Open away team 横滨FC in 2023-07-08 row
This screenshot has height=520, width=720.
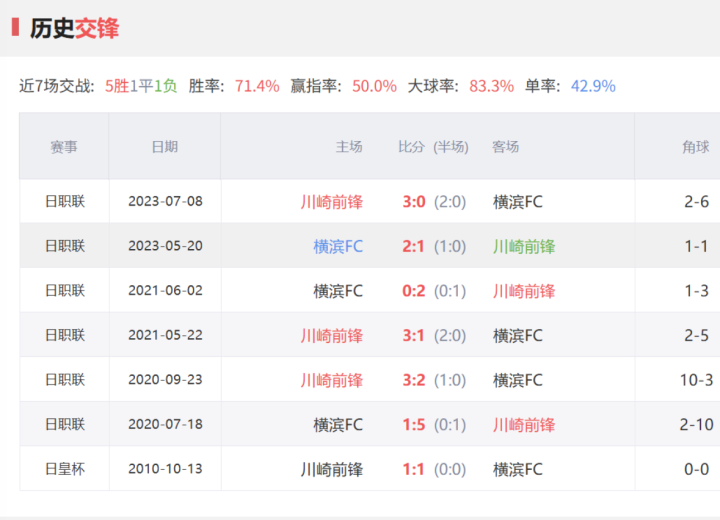[x=518, y=202]
